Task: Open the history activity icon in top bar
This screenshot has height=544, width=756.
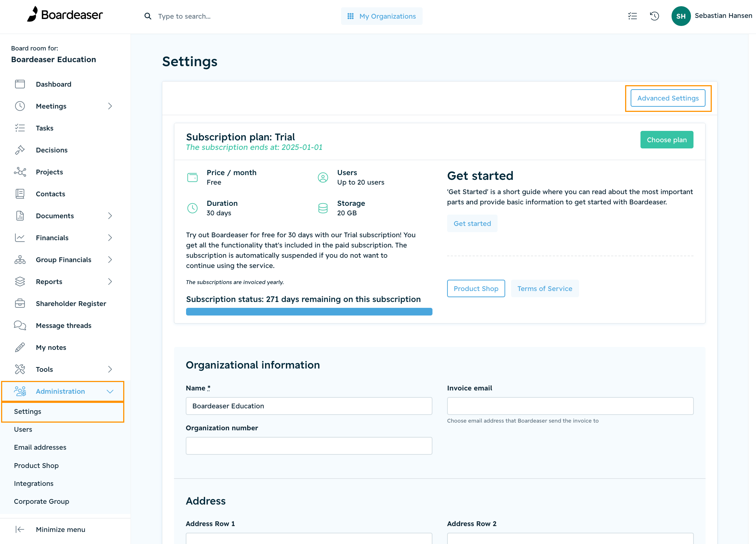Action: coord(654,16)
